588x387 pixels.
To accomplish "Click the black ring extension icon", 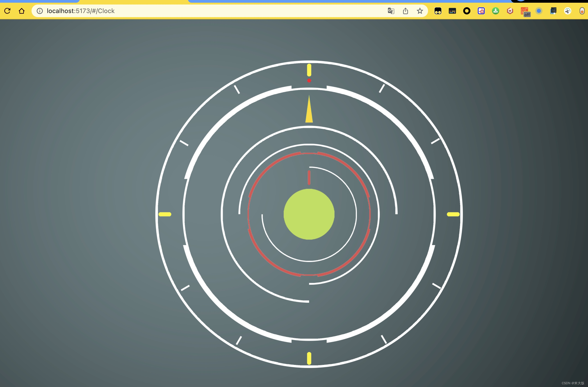I will (x=467, y=11).
